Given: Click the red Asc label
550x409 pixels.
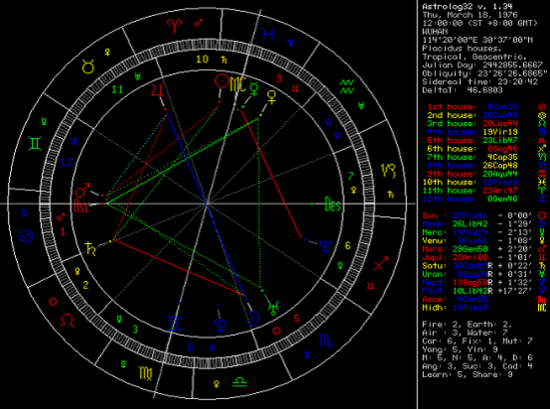Looking at the screenshot, I should click(81, 206).
